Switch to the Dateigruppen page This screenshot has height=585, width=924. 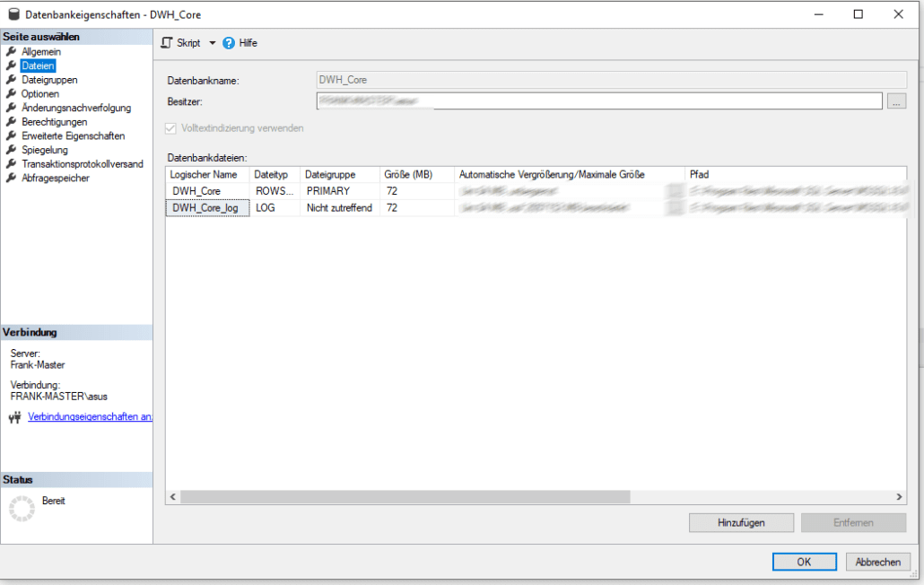tap(51, 79)
